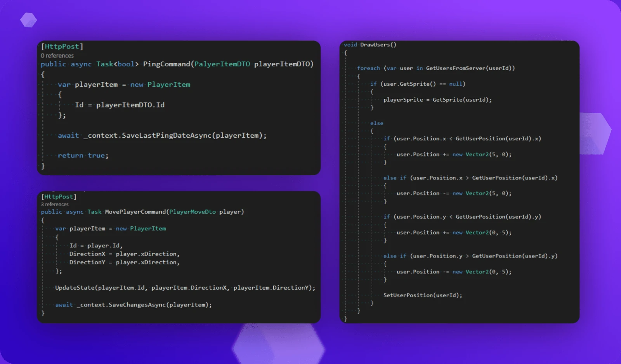Screen dimensions: 621x364
Task: Click "else if (user.Position.x > ...)" line
Action: pyautogui.click(x=470, y=178)
